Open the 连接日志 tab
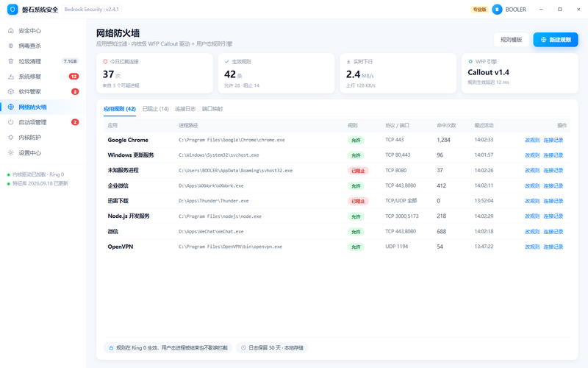This screenshot has width=588, height=368. coord(185,109)
